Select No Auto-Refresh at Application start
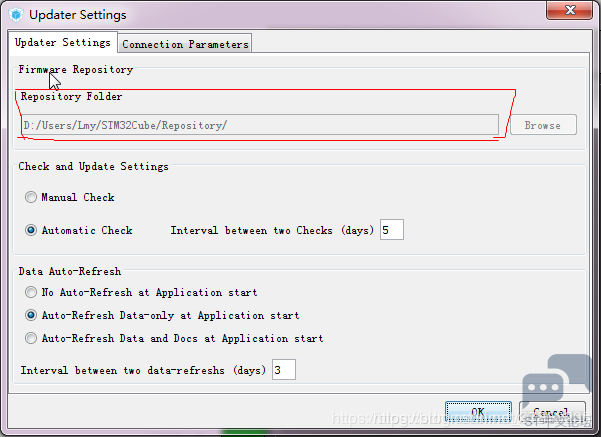 pyautogui.click(x=31, y=292)
